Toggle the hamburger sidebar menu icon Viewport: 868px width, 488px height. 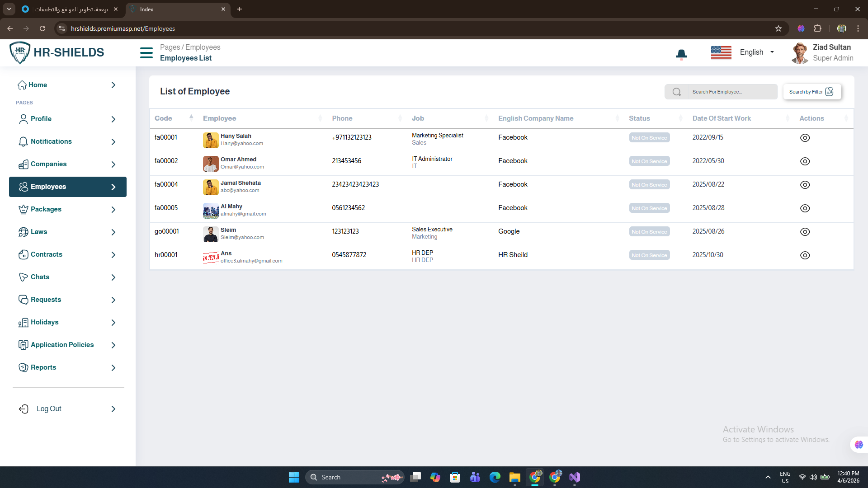146,53
